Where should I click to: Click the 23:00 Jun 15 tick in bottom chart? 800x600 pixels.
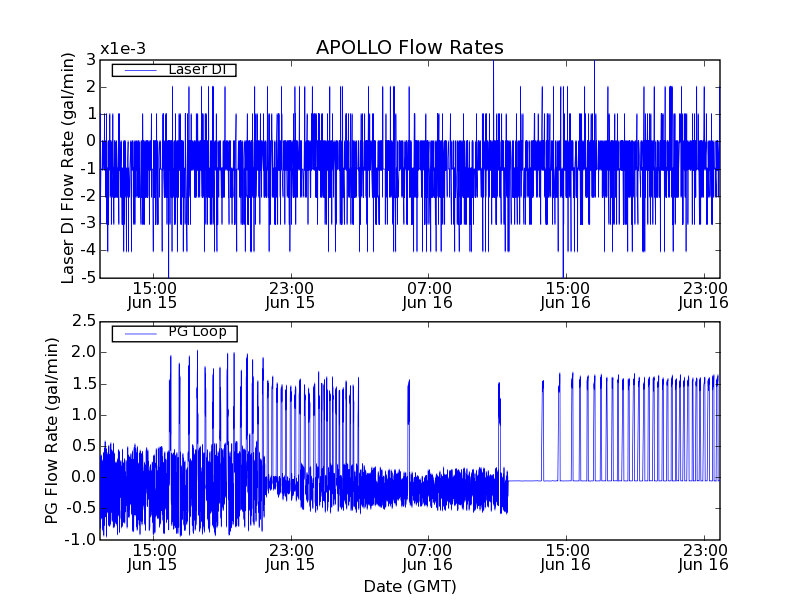[291, 557]
